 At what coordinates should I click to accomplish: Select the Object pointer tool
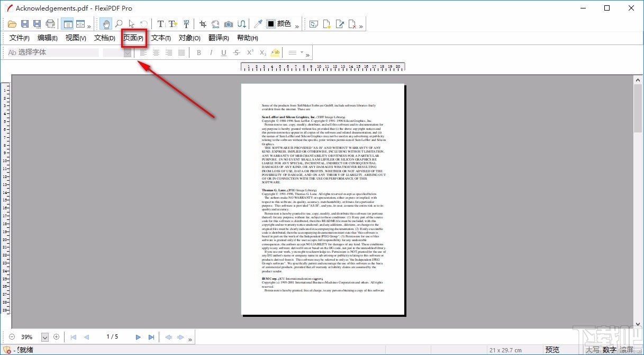tap(131, 24)
